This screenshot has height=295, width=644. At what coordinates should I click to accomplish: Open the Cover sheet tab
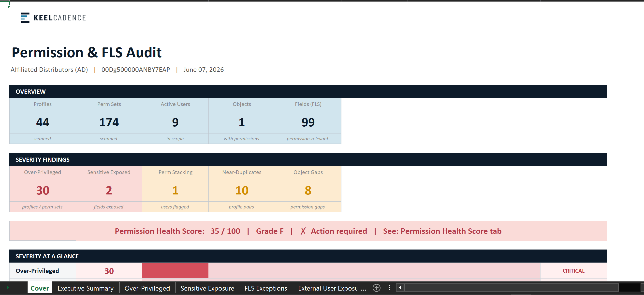click(40, 288)
